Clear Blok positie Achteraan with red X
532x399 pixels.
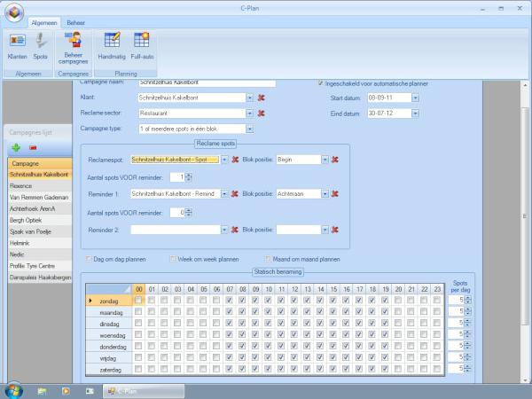coord(335,193)
